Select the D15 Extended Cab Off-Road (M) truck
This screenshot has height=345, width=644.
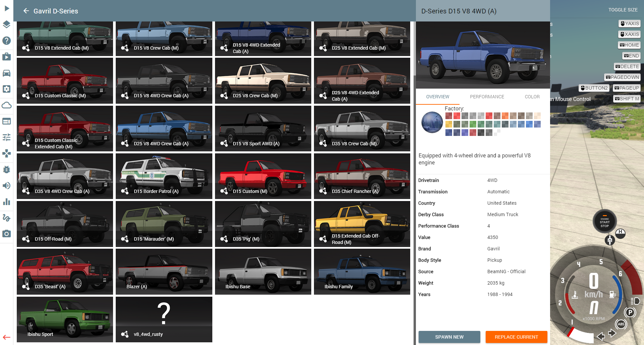click(x=362, y=224)
